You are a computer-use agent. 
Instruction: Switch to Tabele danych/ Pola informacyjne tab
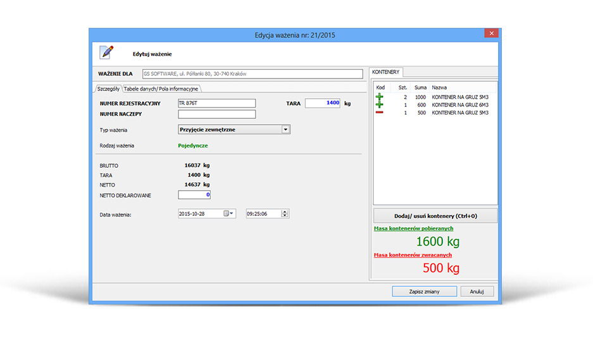[161, 89]
